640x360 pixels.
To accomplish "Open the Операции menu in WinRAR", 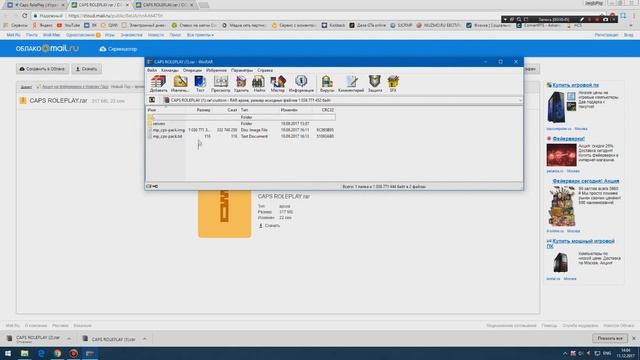I will click(x=192, y=70).
